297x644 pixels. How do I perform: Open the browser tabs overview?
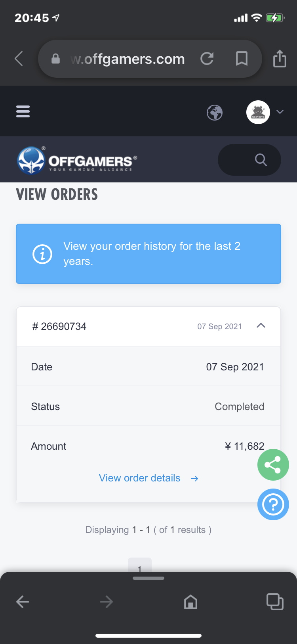pos(275,602)
